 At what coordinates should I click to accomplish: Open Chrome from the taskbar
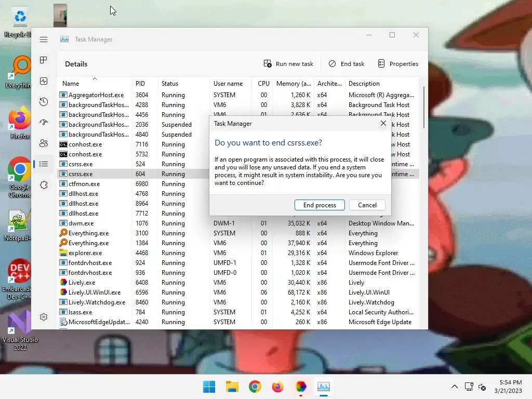pyautogui.click(x=255, y=387)
